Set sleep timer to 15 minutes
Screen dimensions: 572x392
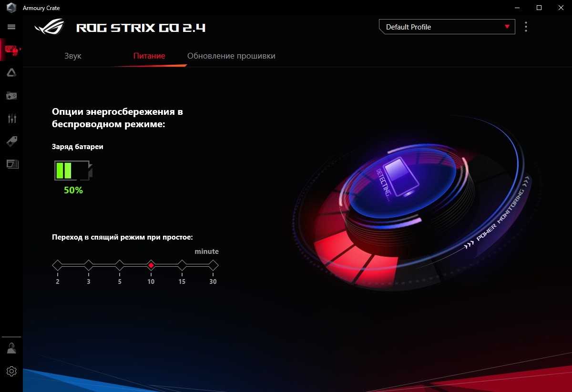coord(182,265)
